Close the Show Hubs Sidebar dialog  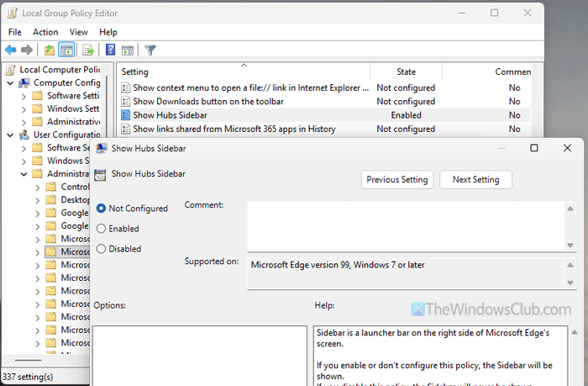click(x=567, y=148)
